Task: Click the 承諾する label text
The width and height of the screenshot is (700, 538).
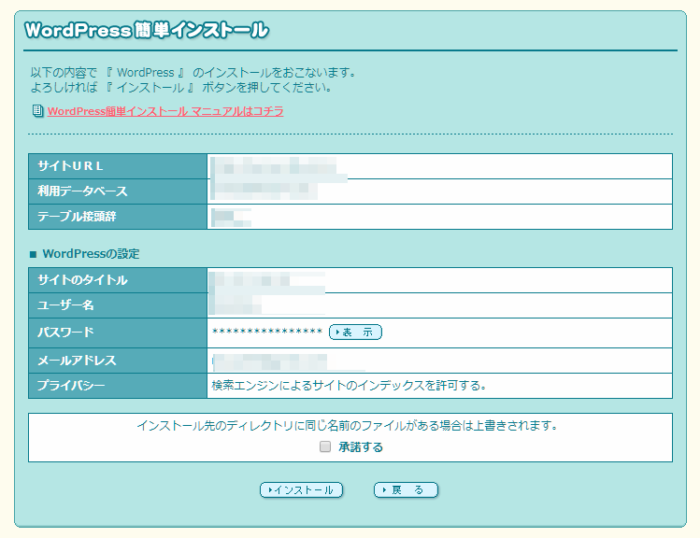Action: 360,447
